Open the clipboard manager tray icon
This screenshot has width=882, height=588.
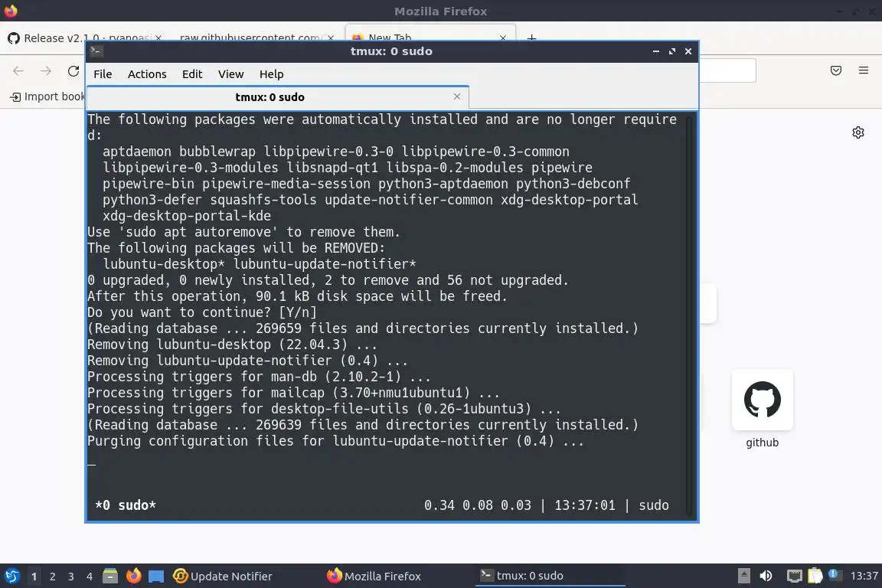pyautogui.click(x=815, y=576)
